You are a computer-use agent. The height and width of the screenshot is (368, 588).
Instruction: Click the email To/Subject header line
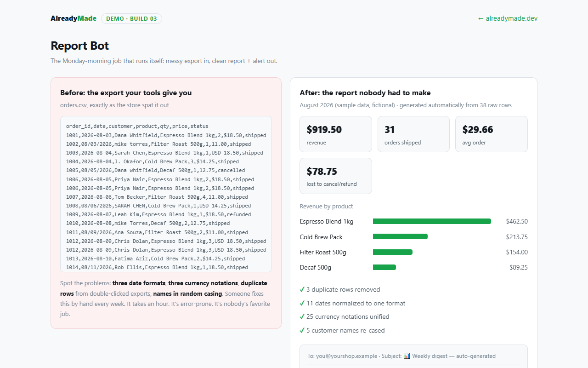[401, 356]
